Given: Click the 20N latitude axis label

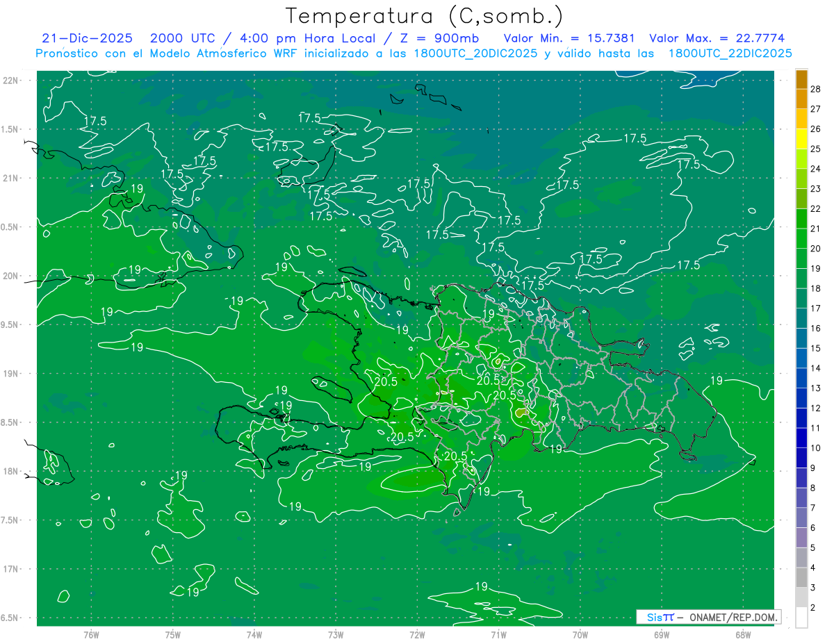Looking at the screenshot, I should tap(11, 276).
